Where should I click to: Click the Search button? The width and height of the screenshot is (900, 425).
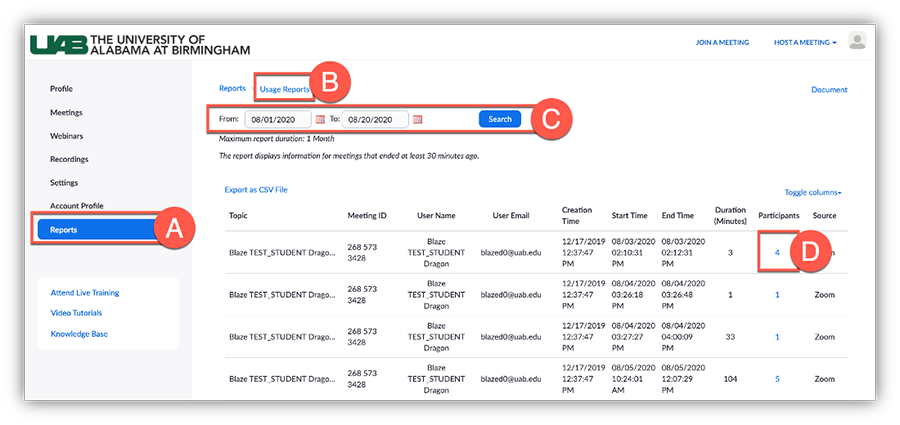click(x=500, y=119)
